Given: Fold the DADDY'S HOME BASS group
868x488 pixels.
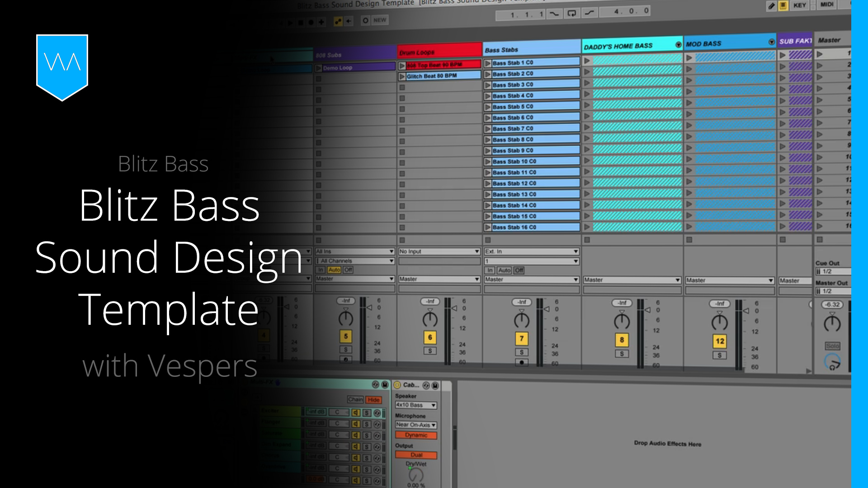Looking at the screenshot, I should [x=678, y=45].
